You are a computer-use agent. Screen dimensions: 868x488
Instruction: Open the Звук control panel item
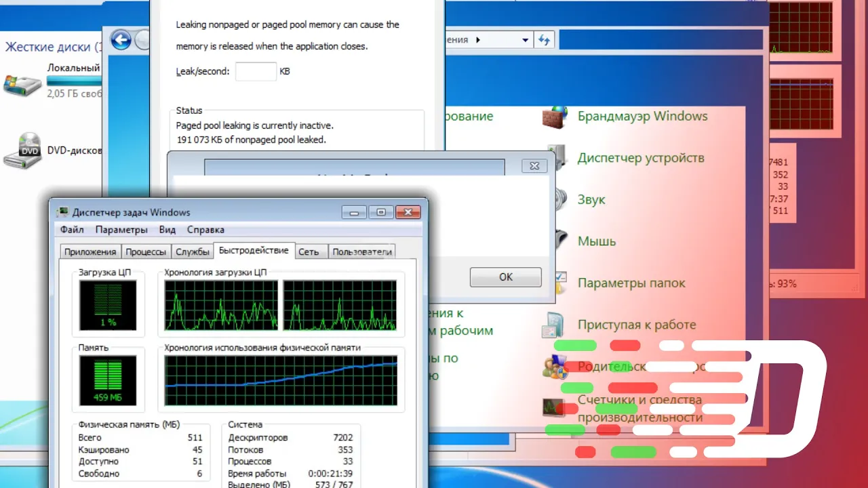591,200
